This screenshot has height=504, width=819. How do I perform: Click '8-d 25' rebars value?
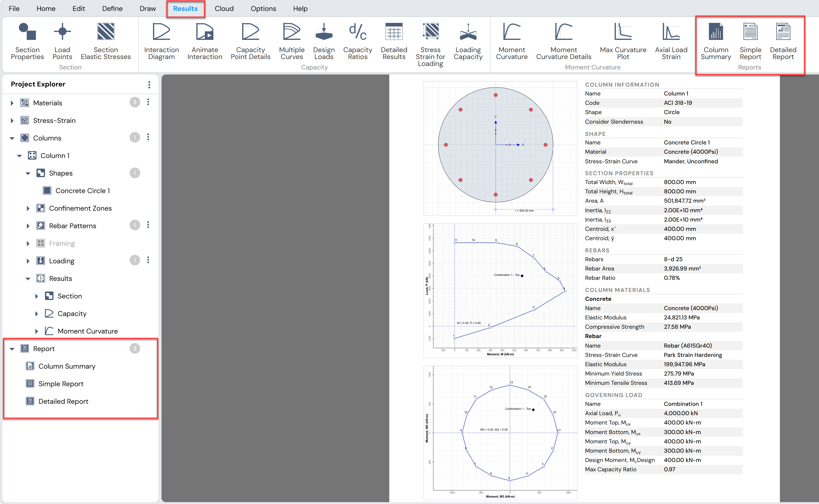(673, 259)
